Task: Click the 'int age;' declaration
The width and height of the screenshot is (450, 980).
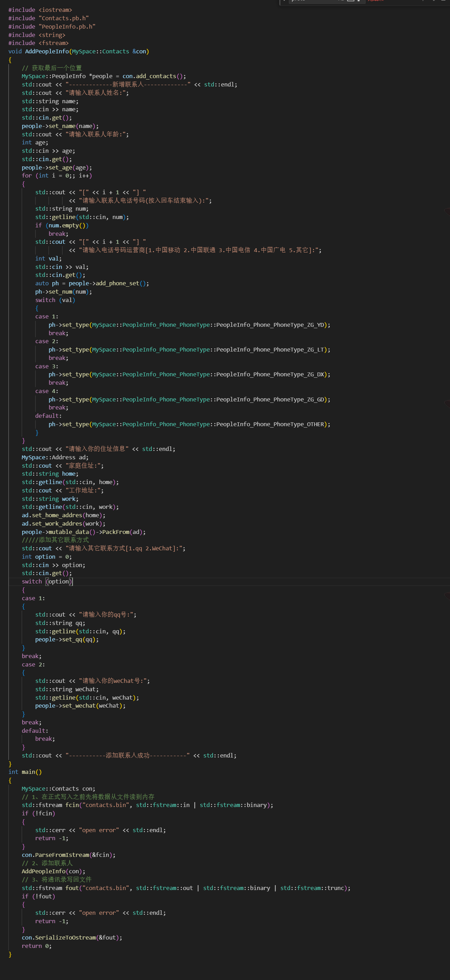Action: 35,142
